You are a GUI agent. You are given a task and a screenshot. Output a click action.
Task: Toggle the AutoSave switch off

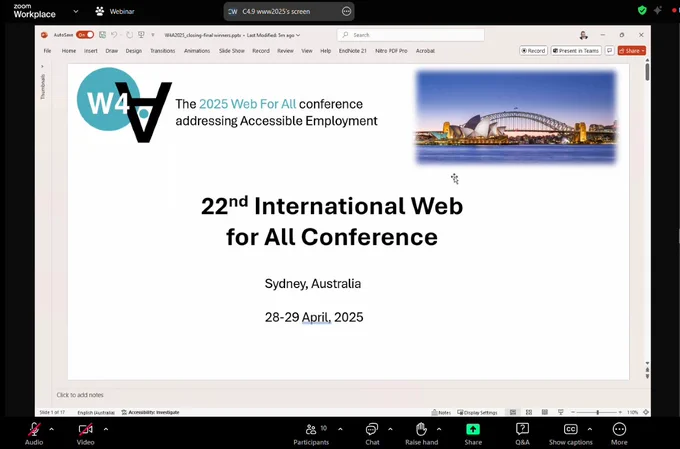tap(85, 35)
